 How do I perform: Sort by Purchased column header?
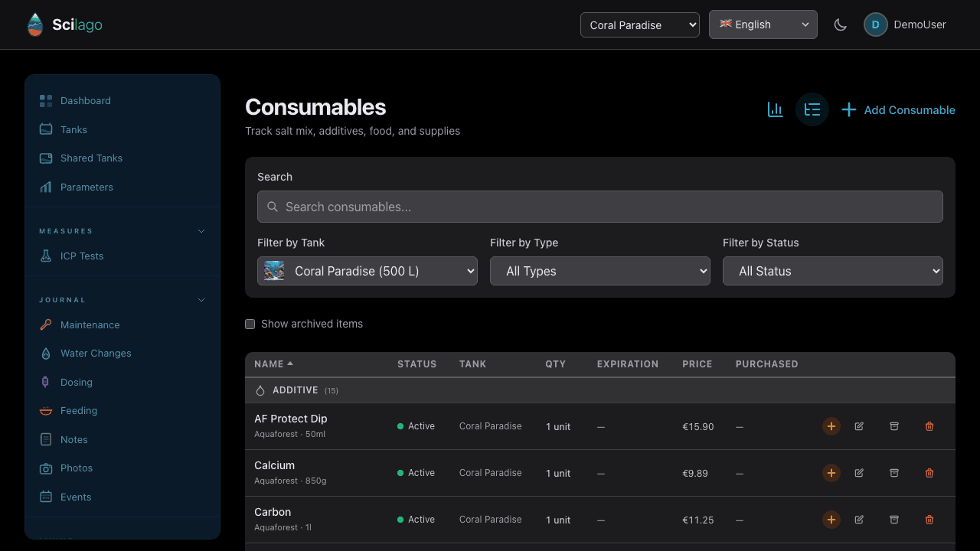[x=767, y=364]
